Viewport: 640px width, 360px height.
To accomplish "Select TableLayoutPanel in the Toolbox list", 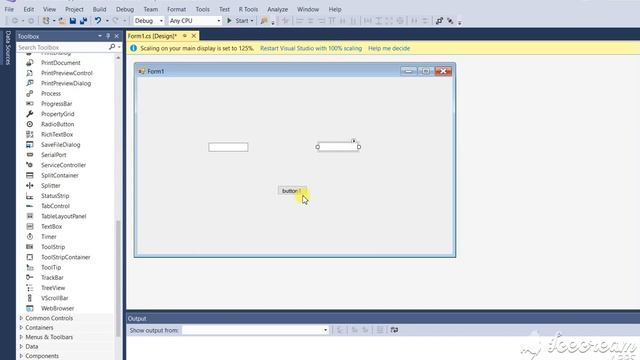I will coord(63,216).
